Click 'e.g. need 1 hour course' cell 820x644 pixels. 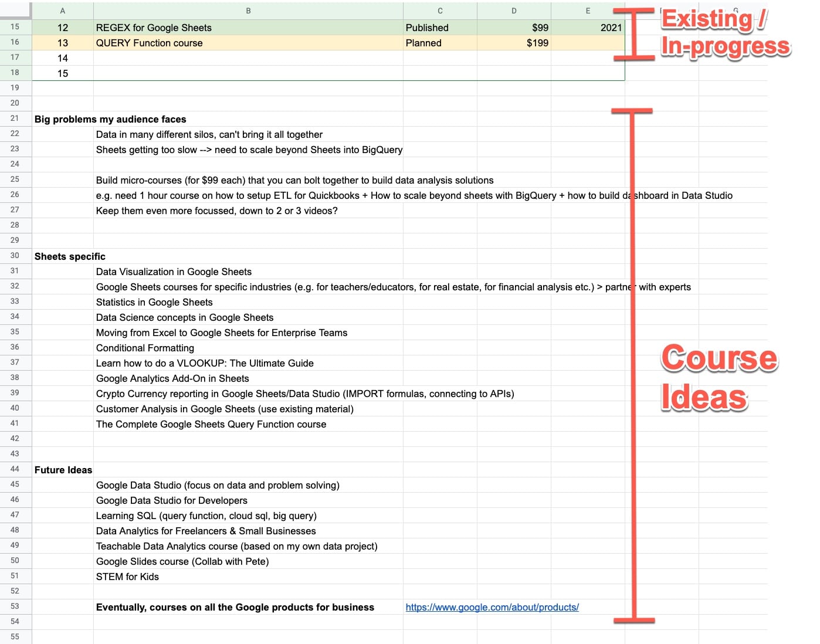[414, 195]
